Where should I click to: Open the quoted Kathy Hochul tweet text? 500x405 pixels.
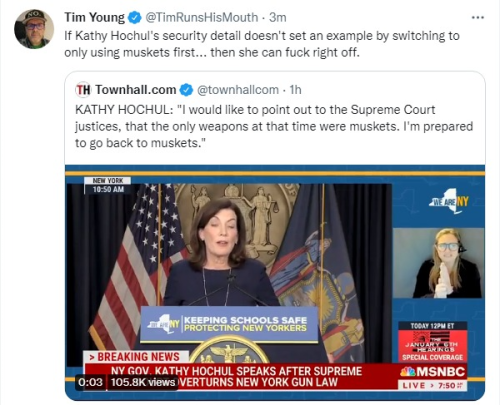tap(274, 126)
